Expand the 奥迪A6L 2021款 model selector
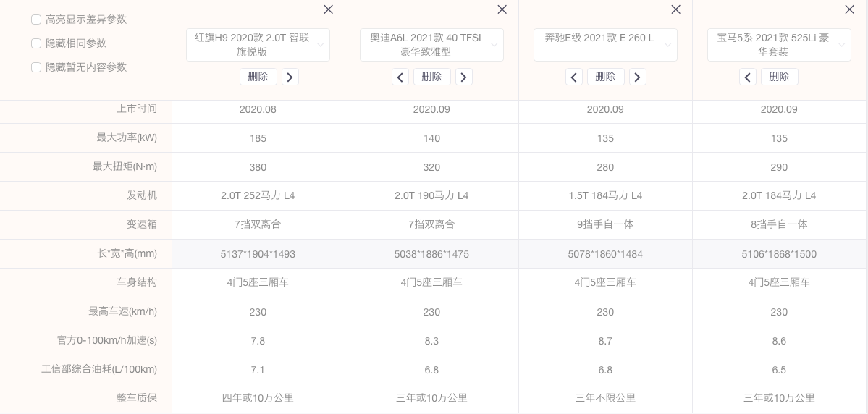The width and height of the screenshot is (868, 414). click(431, 45)
